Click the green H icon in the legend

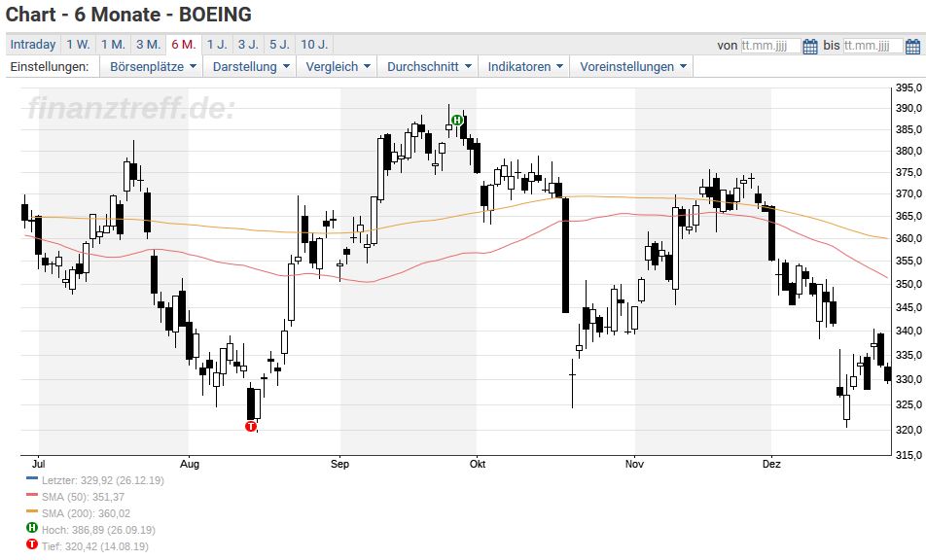[x=32, y=528]
